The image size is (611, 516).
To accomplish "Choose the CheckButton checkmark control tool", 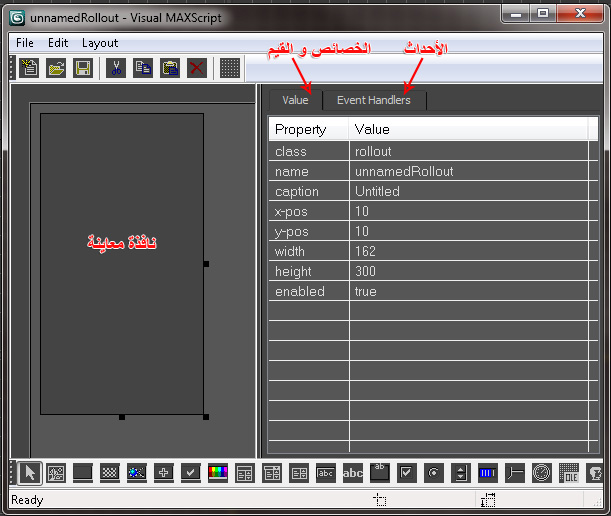I will (191, 473).
